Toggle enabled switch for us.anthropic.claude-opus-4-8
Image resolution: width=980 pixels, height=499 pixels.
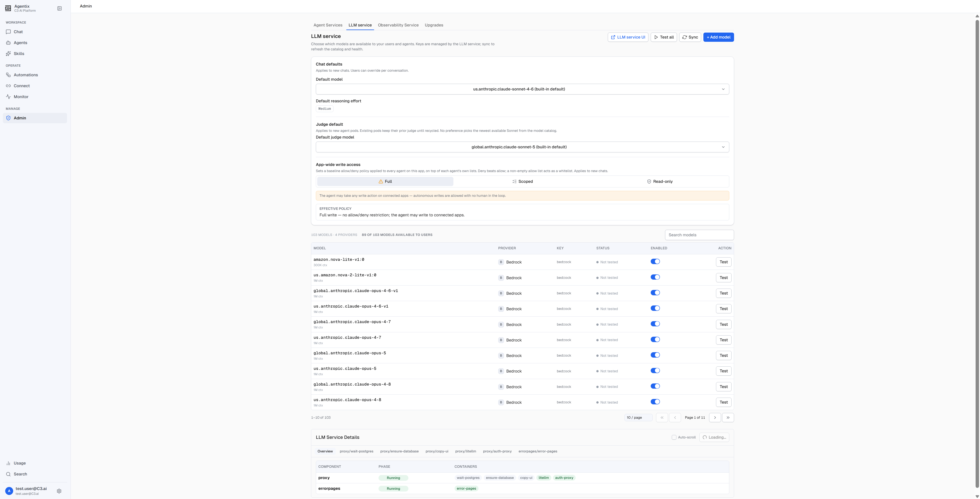coord(655,402)
